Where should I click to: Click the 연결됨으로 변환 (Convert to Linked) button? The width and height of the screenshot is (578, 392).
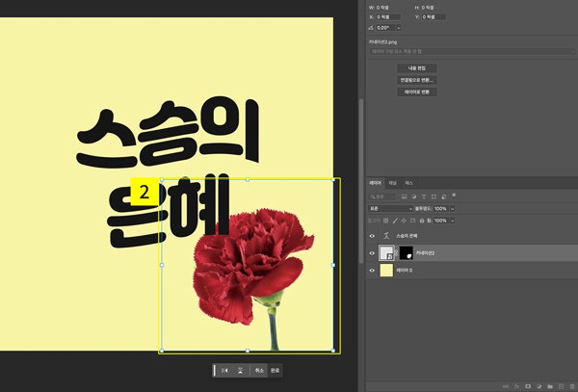[417, 80]
